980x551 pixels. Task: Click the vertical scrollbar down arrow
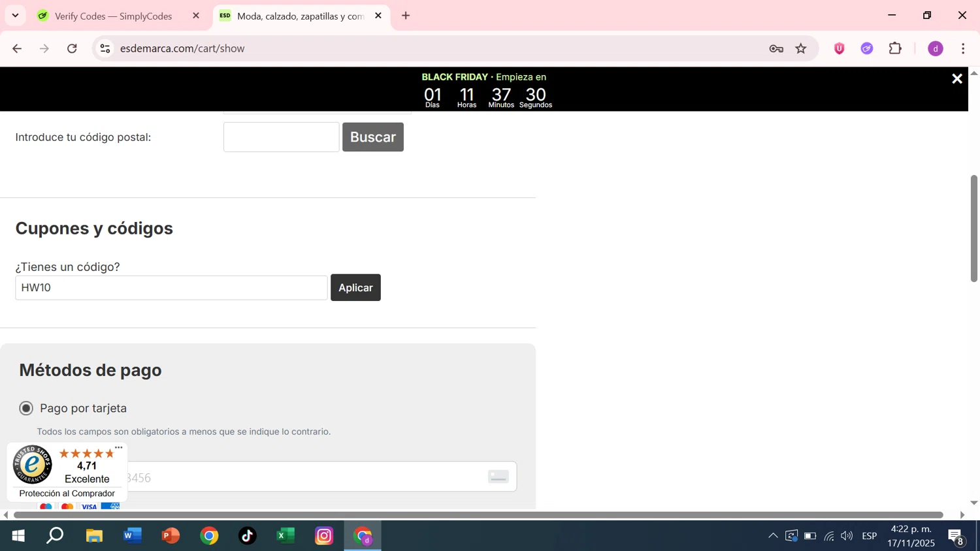coord(974,503)
